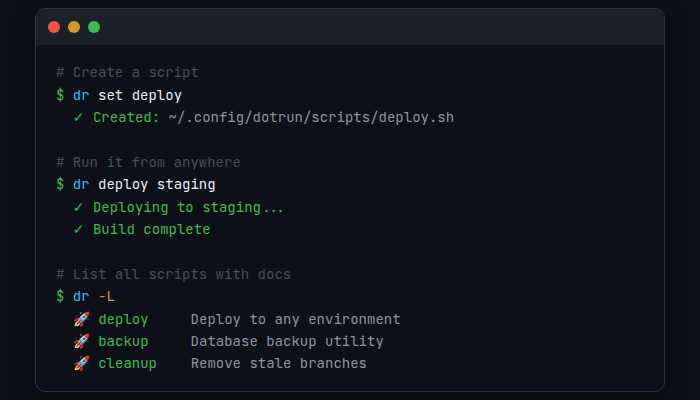This screenshot has width=700, height=400.
Task: Click the checkmark before Created
Action: (79, 117)
